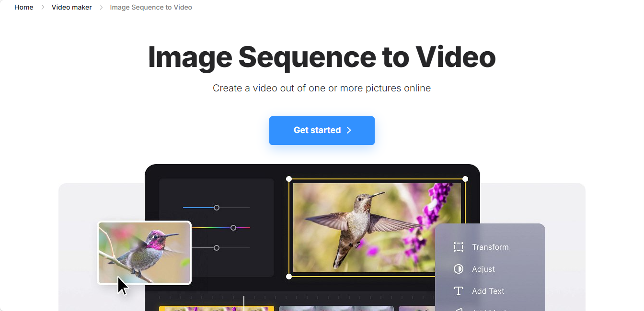Click the blue slider handle in adjustments panel

pos(216,208)
